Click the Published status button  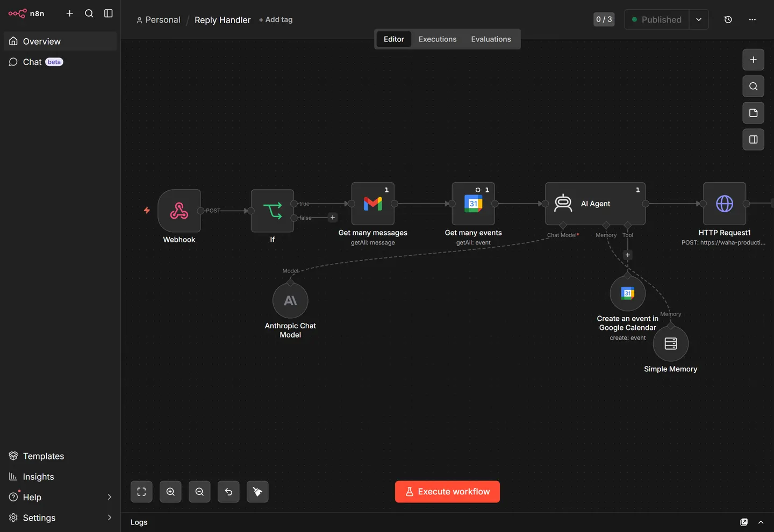657,19
